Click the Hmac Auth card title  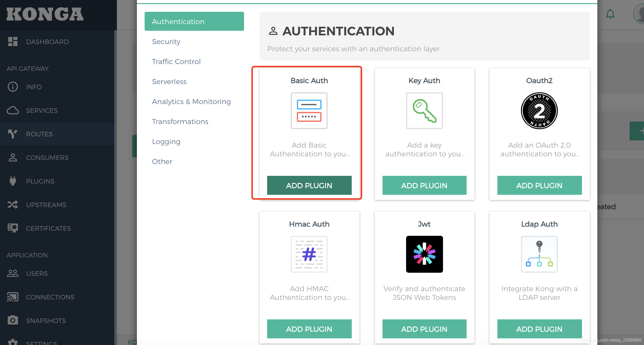click(309, 224)
